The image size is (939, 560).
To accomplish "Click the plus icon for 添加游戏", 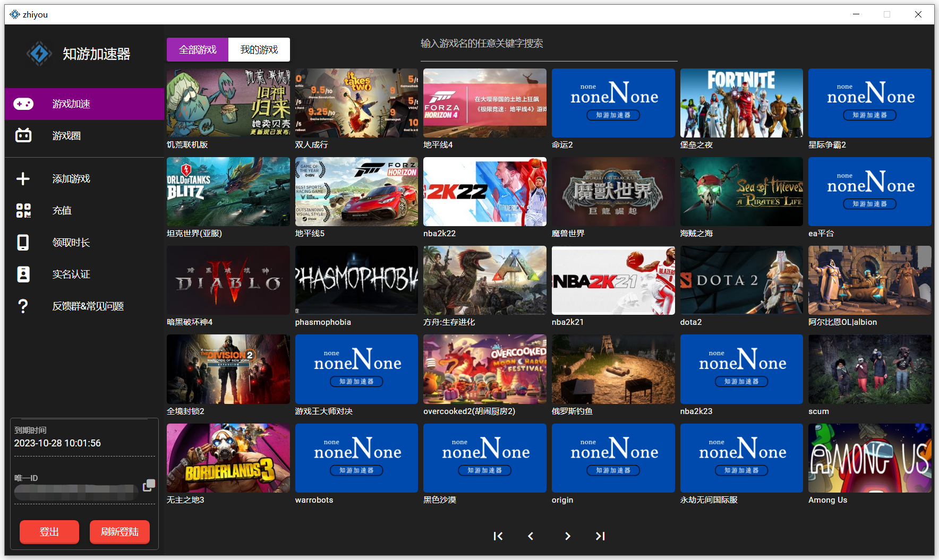I will tap(23, 179).
